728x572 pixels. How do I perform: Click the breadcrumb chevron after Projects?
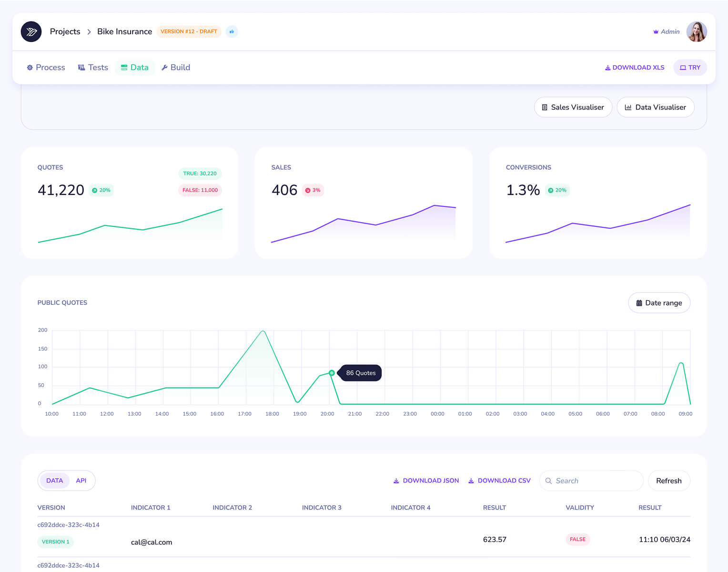89,32
